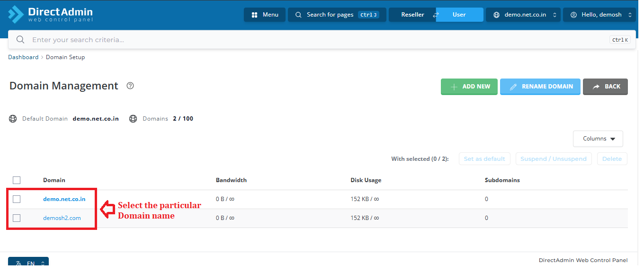The width and height of the screenshot is (644, 272).
Task: Click the ADD NEW button
Action: pyautogui.click(x=469, y=87)
